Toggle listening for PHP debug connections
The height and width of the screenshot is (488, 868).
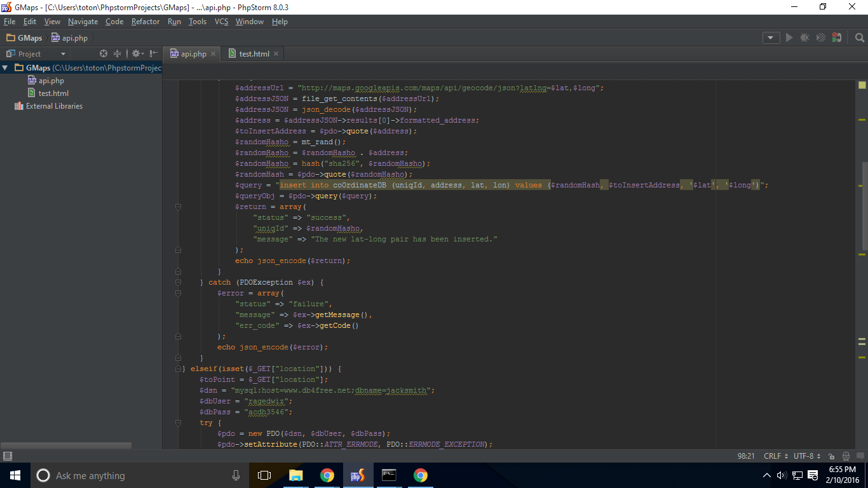[x=837, y=37]
